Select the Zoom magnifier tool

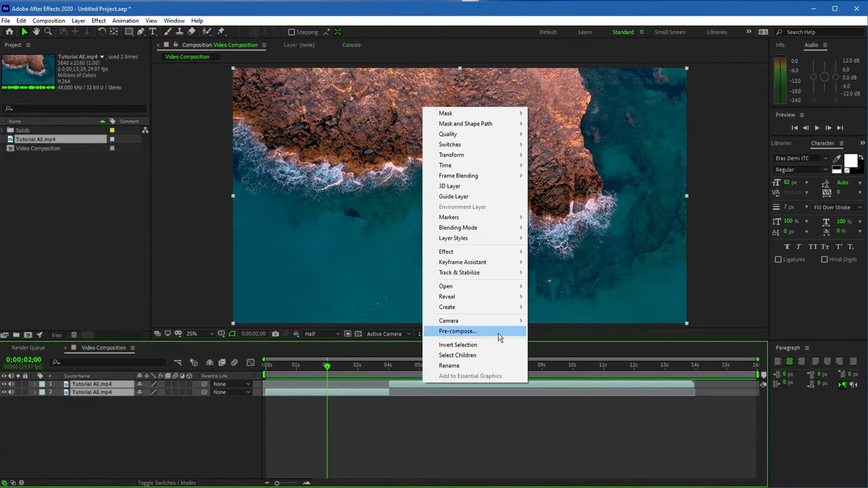[48, 32]
